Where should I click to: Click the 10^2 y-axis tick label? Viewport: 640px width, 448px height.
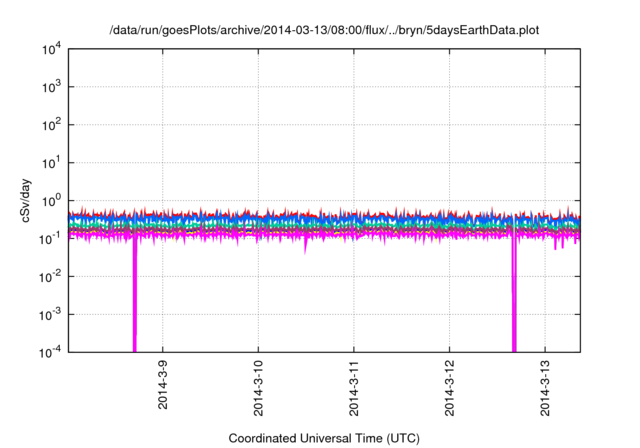[x=52, y=125]
